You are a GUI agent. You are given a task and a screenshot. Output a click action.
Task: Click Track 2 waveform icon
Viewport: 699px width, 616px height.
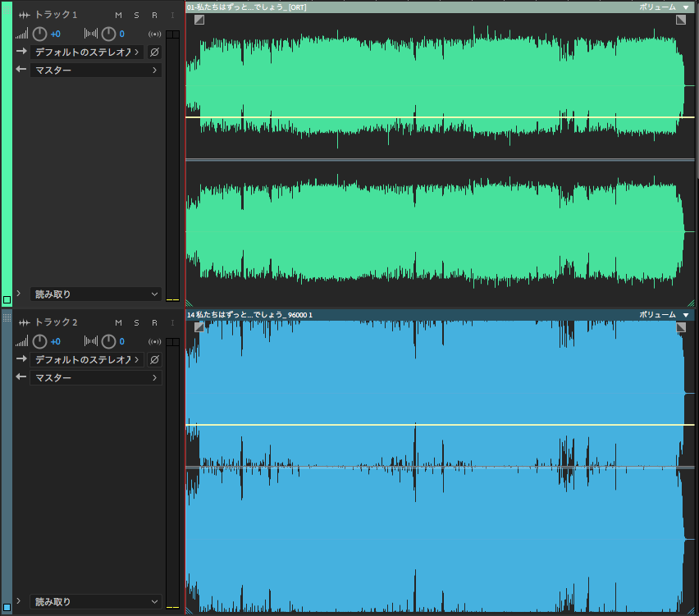[x=24, y=322]
